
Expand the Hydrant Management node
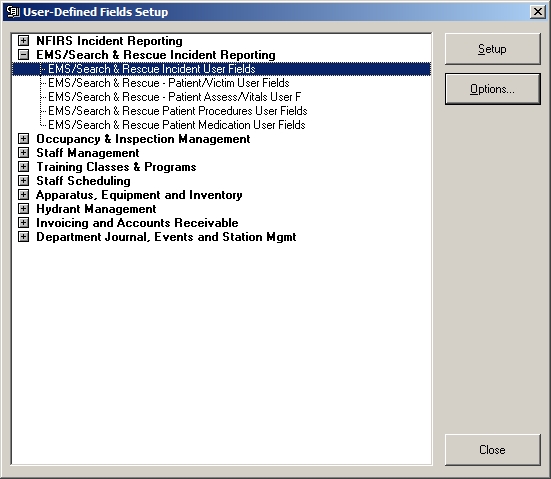[24, 209]
